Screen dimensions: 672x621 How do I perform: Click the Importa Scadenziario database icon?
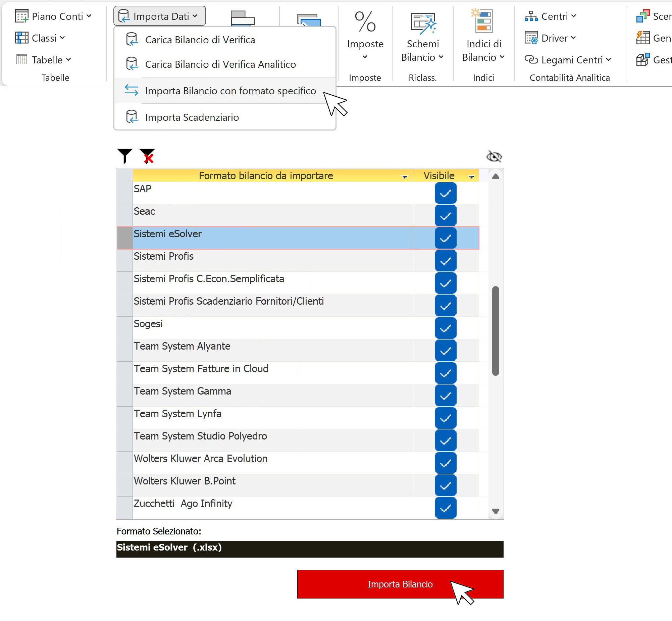132,117
